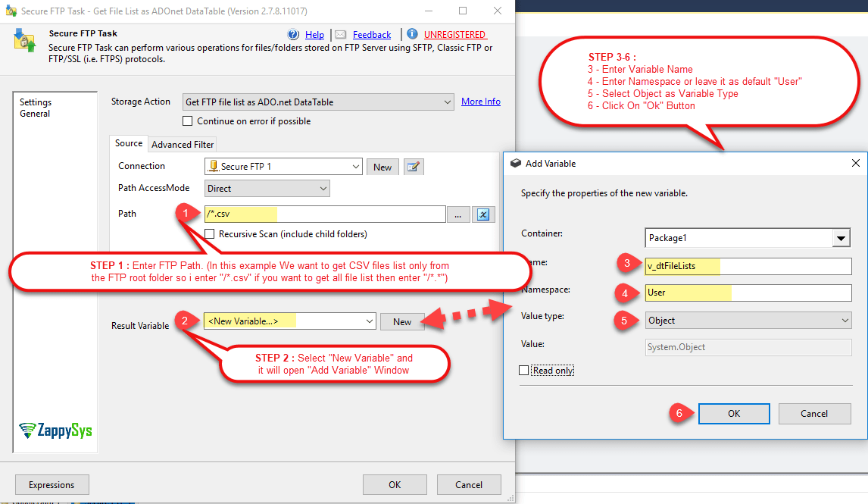Enable Recursive Scan checkbox
Viewport: 868px width, 504px height.
click(x=209, y=233)
